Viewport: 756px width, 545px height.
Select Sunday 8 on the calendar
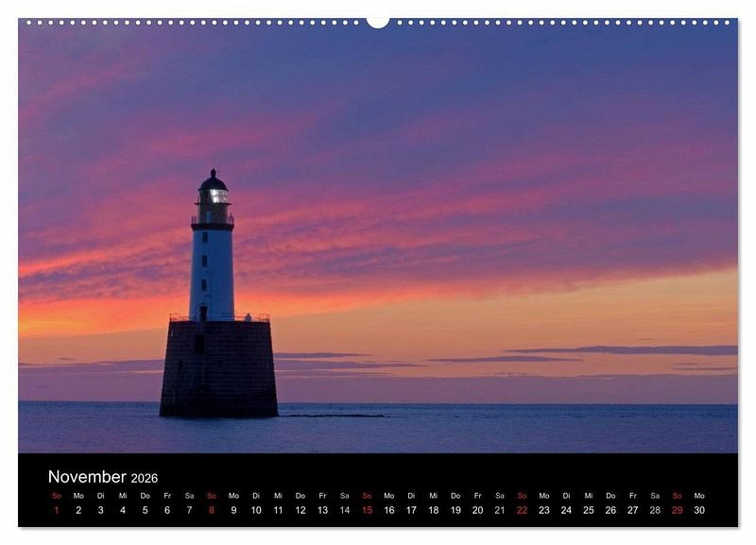point(211,510)
